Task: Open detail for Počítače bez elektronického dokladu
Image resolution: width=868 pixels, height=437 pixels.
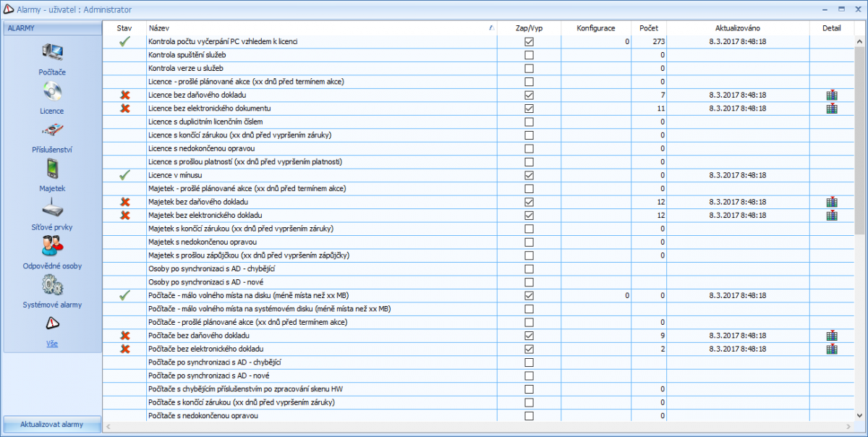Action: [x=832, y=349]
